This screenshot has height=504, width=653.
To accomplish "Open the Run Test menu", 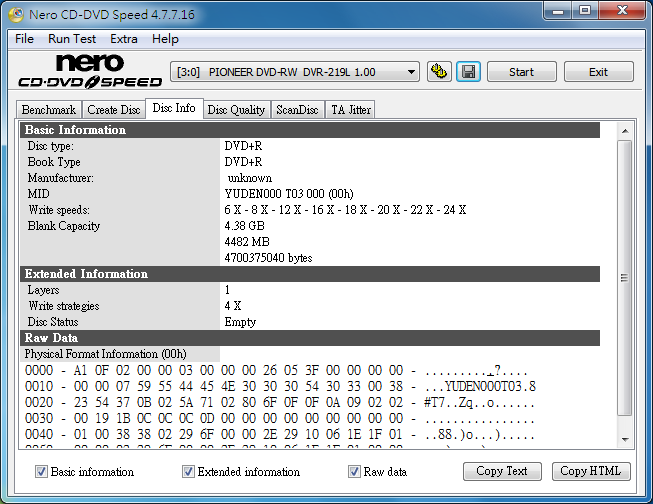I will [72, 39].
